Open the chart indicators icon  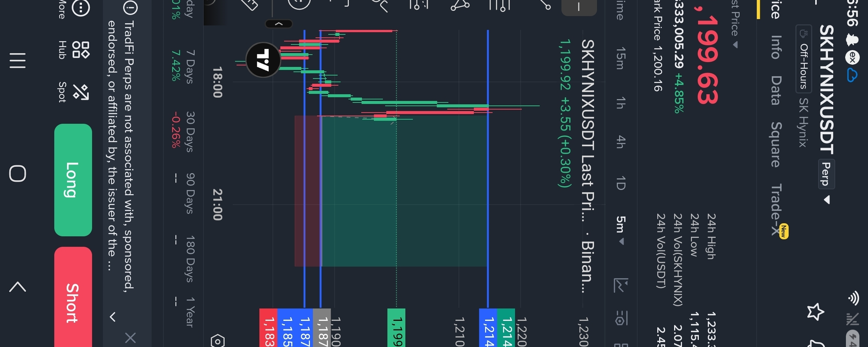(620, 285)
